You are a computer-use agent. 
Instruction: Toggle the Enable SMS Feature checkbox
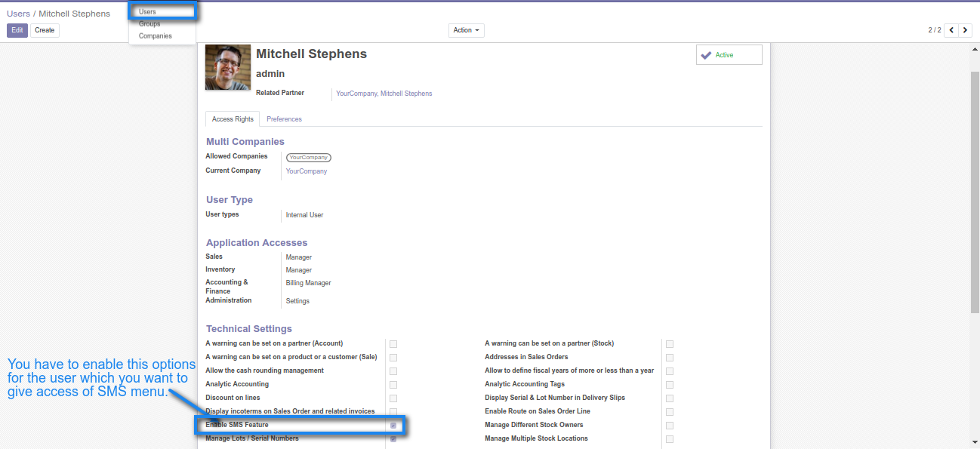(393, 426)
